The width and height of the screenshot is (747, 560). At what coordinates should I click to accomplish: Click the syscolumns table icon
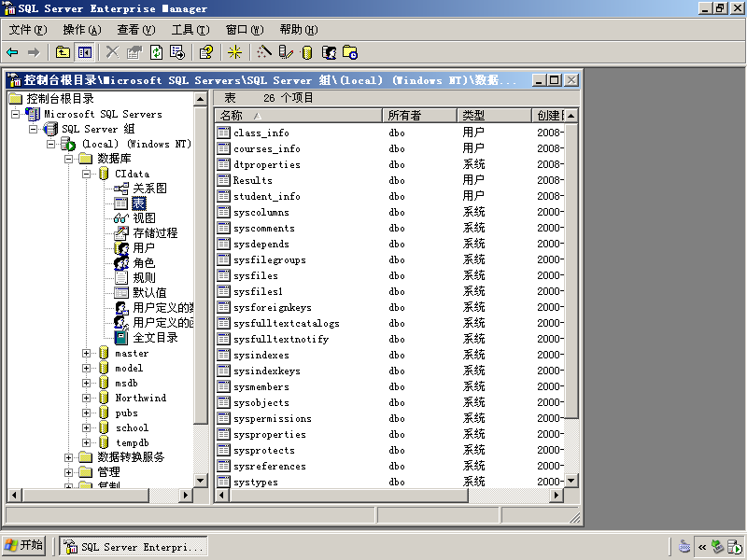pyautogui.click(x=223, y=212)
